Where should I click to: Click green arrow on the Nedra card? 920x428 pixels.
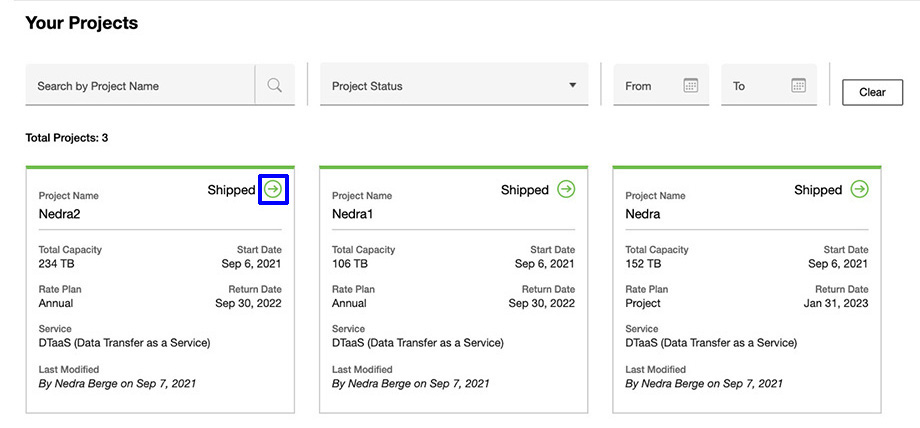859,189
